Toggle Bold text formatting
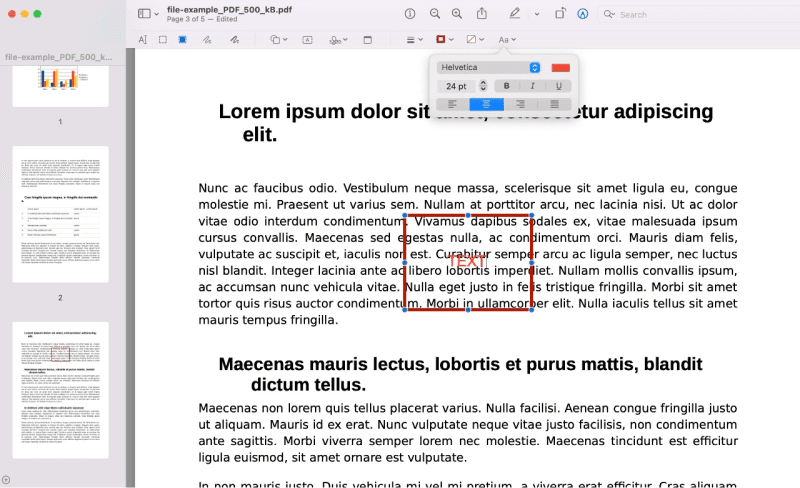800x488 pixels. coord(507,86)
